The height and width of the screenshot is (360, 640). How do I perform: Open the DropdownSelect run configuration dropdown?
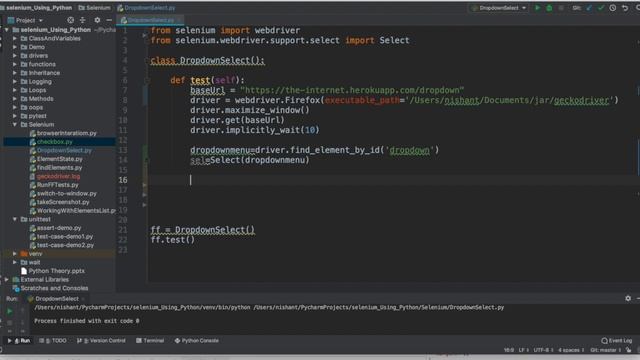(499, 8)
